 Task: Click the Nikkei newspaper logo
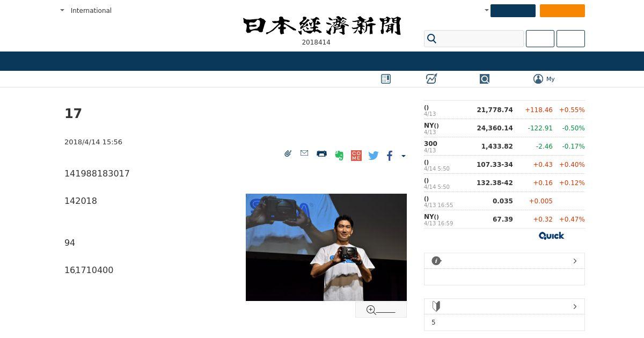322,26
